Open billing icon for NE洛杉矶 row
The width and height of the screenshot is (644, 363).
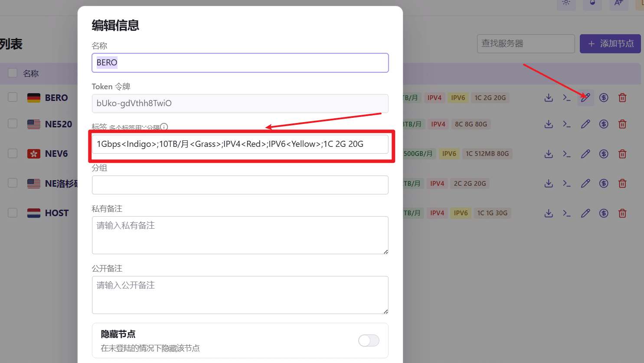604,183
